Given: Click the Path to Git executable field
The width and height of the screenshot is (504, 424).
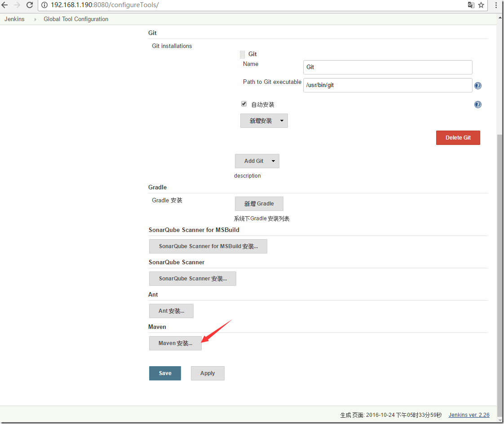Looking at the screenshot, I should click(388, 85).
